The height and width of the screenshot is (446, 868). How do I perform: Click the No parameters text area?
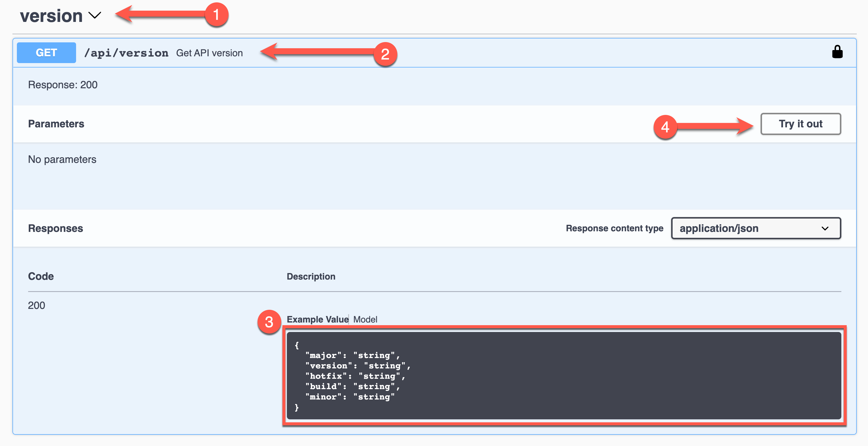point(62,159)
